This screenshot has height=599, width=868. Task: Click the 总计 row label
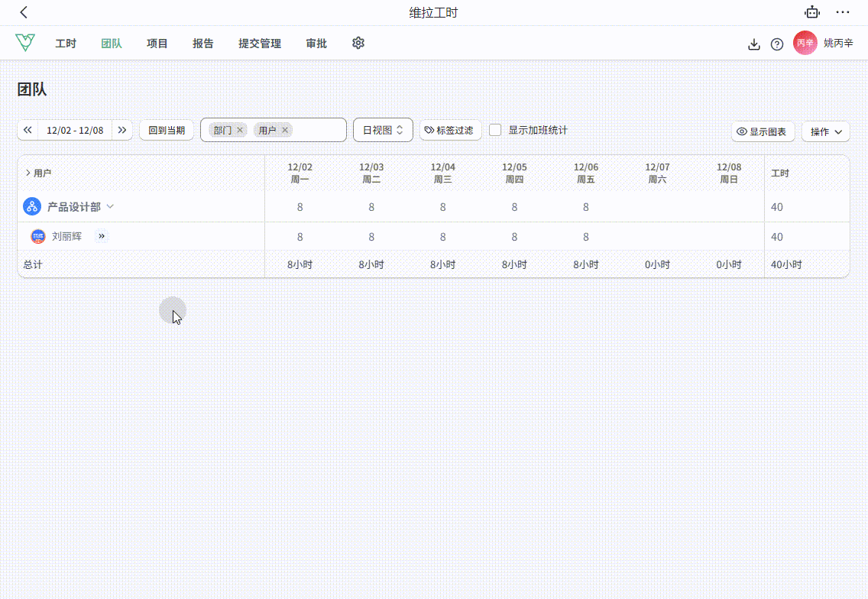[x=33, y=264]
